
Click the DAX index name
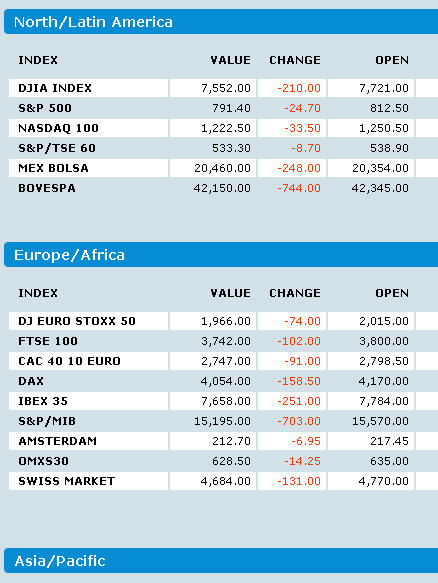pos(31,381)
